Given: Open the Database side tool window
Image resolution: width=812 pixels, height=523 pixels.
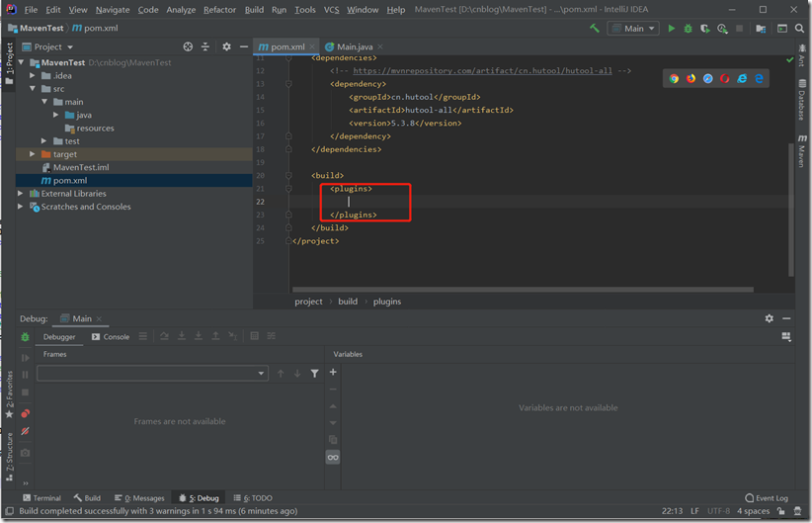Looking at the screenshot, I should tap(802, 100).
